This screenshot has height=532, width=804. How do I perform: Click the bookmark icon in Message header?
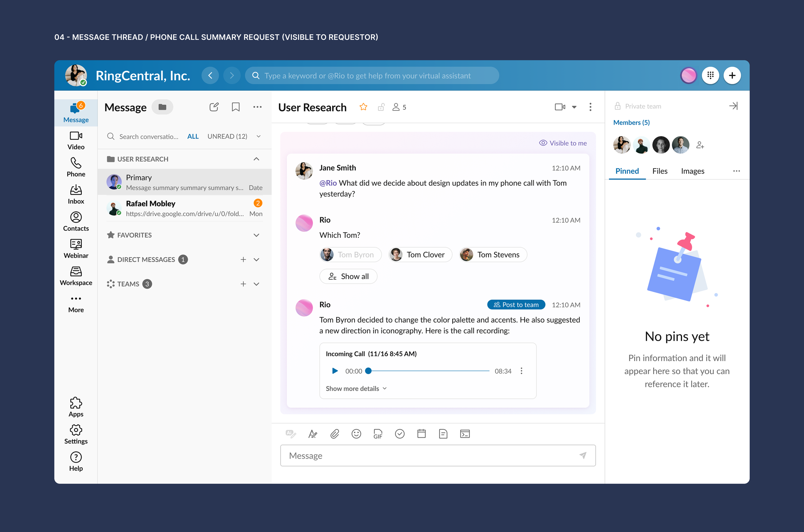coord(235,107)
